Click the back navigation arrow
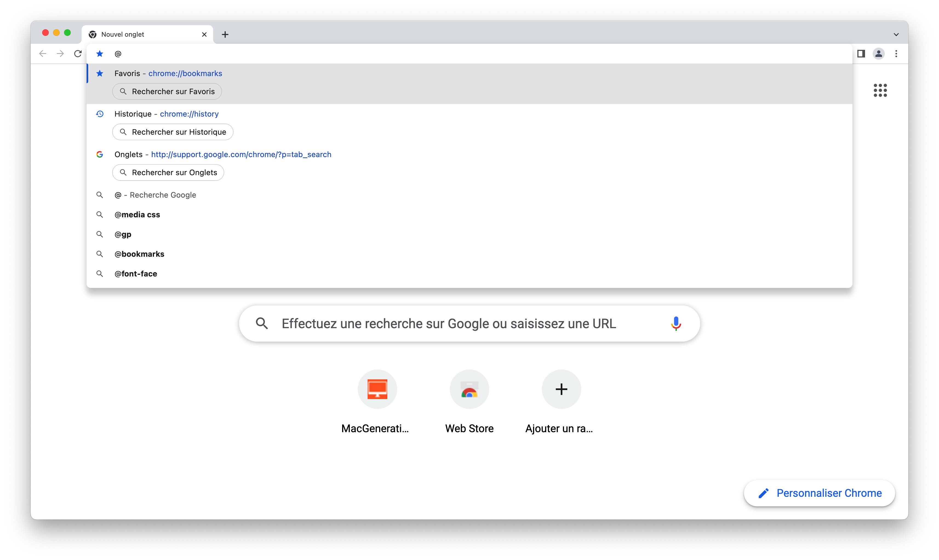 [x=43, y=53]
